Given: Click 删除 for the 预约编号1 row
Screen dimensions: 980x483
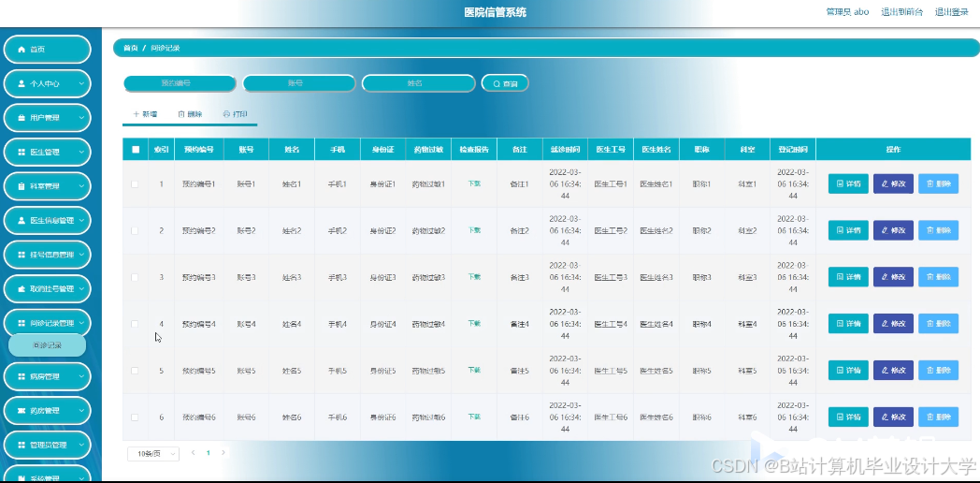Looking at the screenshot, I should [x=938, y=184].
